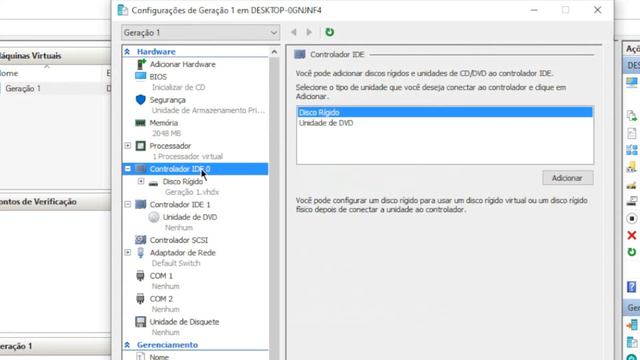Click the red X delete icon in Actions pane

click(x=631, y=235)
